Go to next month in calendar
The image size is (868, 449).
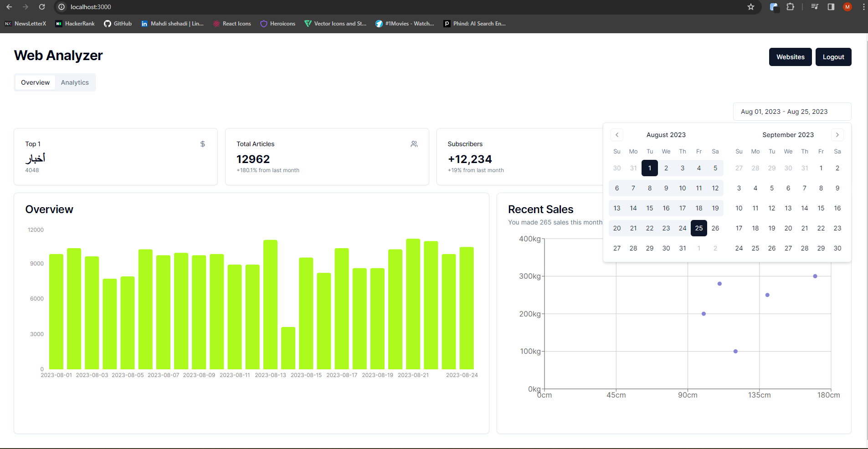[x=837, y=135]
